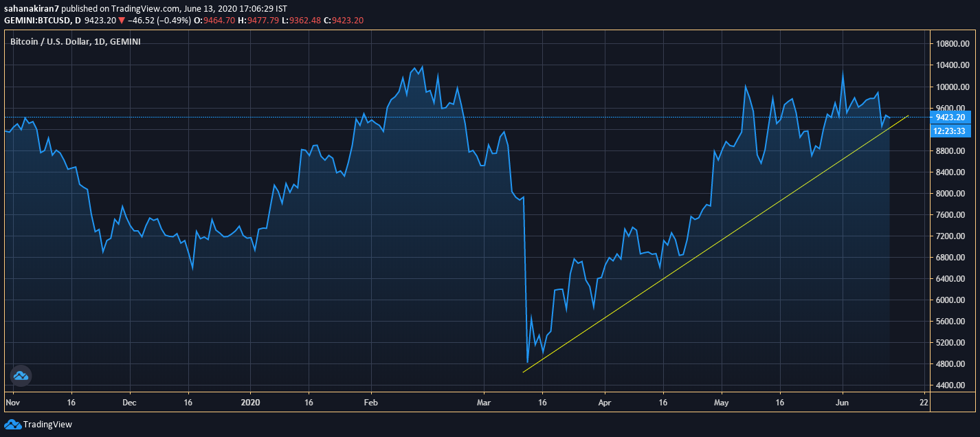Click the 22 date label on time axis
Screen dimensions: 980x437
pyautogui.click(x=924, y=401)
